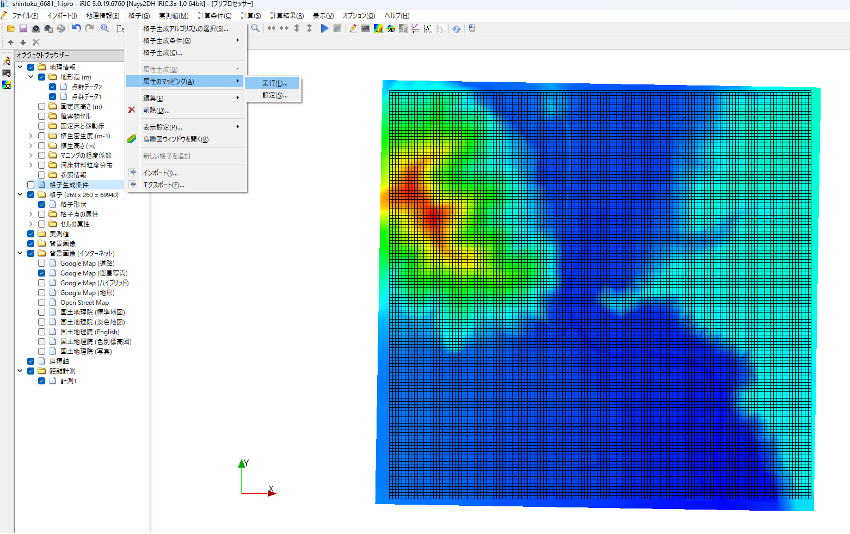Open the 2D contour visualization icon

click(378, 28)
